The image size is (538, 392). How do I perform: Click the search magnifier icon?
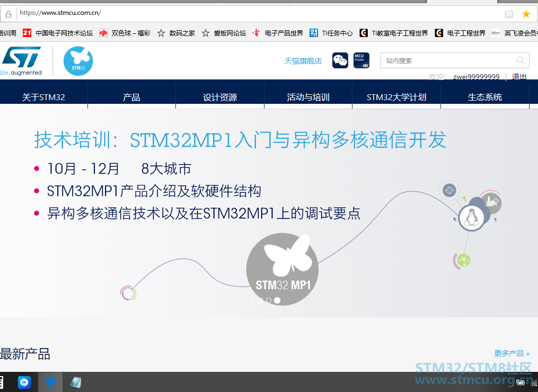(x=520, y=60)
